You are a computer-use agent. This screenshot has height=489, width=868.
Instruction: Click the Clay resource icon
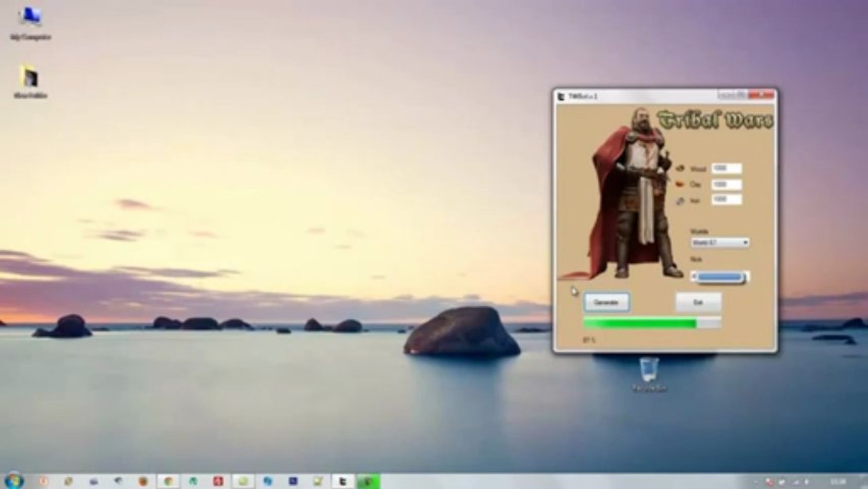coord(681,183)
